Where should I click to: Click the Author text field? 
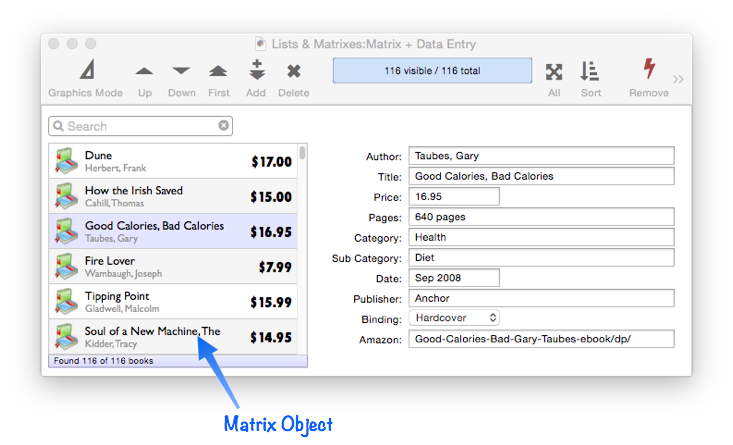(x=541, y=156)
